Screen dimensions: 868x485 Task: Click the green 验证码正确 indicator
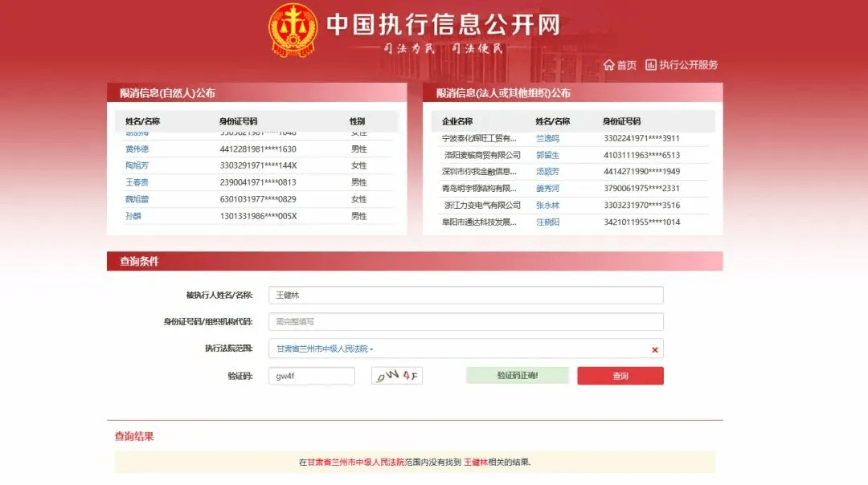pyautogui.click(x=517, y=374)
